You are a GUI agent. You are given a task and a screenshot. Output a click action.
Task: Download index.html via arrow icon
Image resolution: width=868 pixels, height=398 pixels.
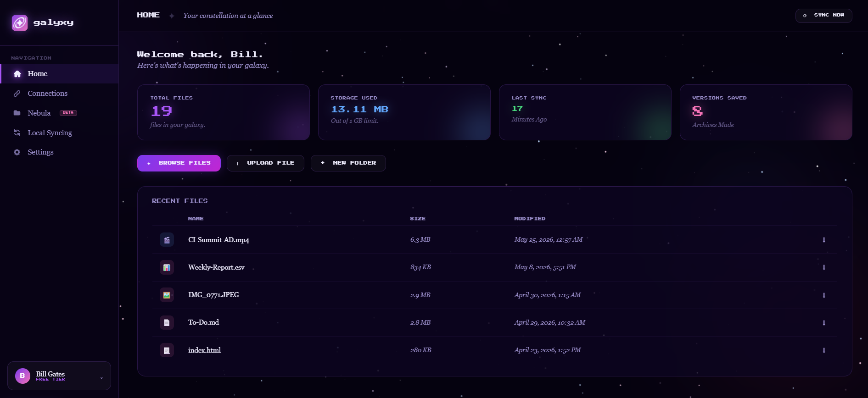tap(824, 350)
